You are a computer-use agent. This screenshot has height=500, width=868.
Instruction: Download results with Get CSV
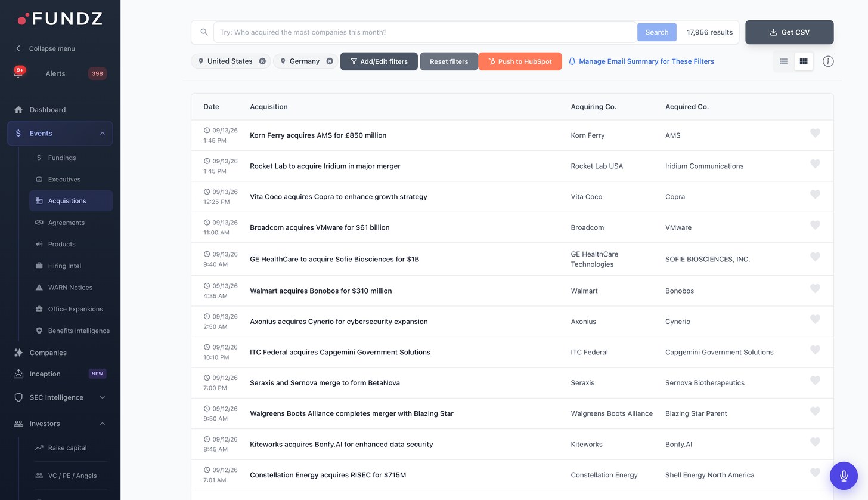[x=789, y=32]
